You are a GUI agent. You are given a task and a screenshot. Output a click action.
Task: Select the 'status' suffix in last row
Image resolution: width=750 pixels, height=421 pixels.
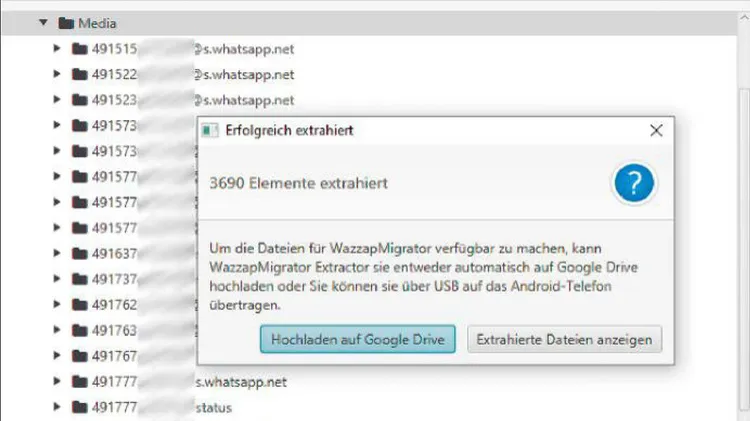pyautogui.click(x=214, y=408)
